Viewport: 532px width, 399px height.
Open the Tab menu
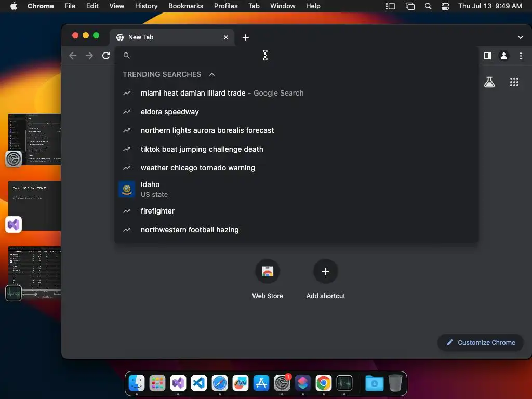coord(254,6)
